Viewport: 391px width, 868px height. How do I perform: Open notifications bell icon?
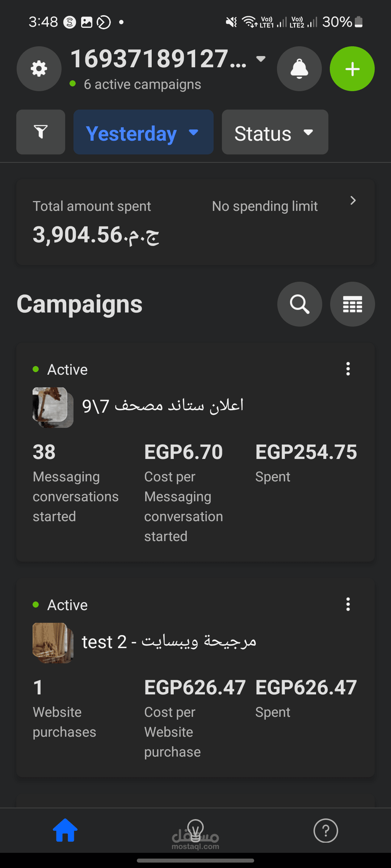(x=299, y=69)
